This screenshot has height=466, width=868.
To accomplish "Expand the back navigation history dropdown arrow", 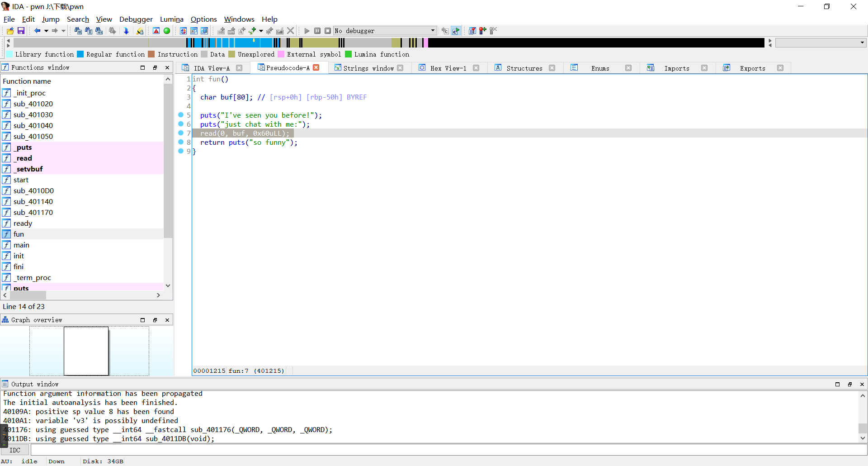I will pos(46,31).
